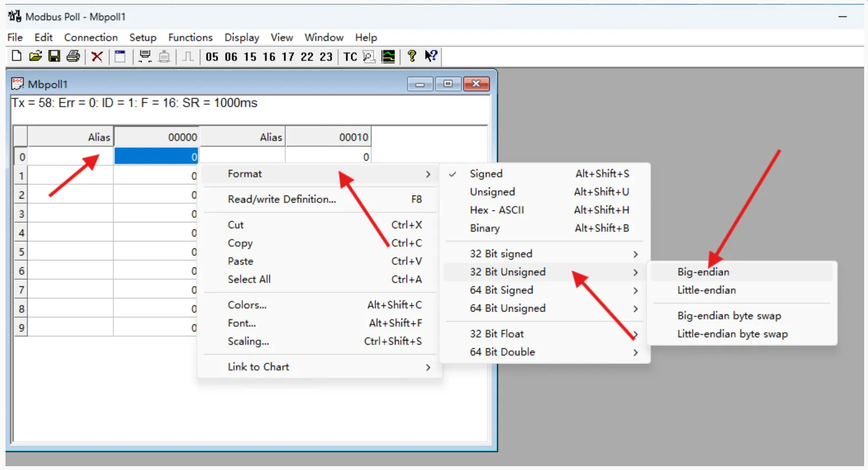Expand the 64 Bit Signed submenu

[x=545, y=290]
